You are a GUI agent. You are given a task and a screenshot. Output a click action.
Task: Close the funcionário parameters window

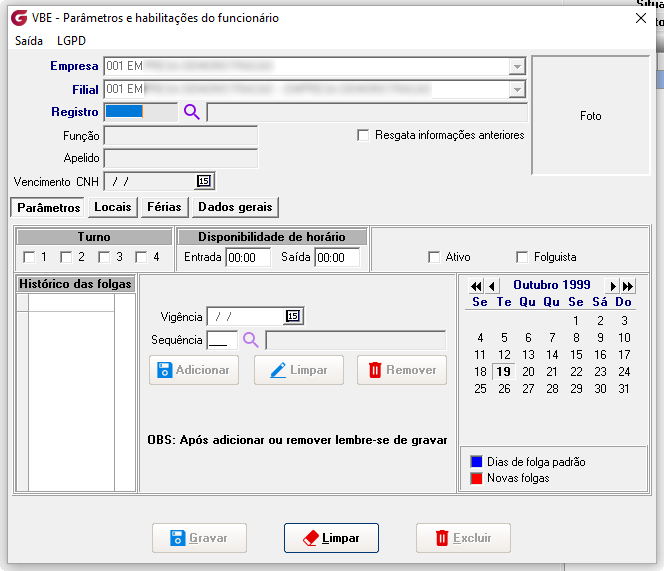tap(641, 18)
